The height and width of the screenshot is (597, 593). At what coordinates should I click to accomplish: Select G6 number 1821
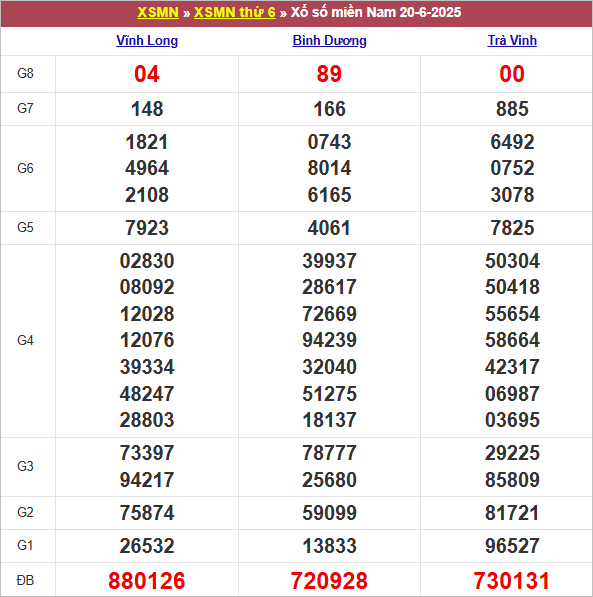(147, 142)
